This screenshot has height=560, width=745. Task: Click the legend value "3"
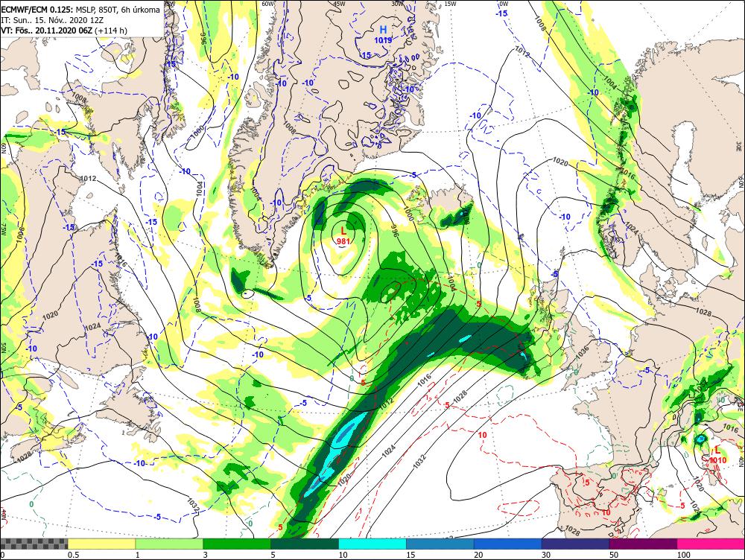pos(206,555)
